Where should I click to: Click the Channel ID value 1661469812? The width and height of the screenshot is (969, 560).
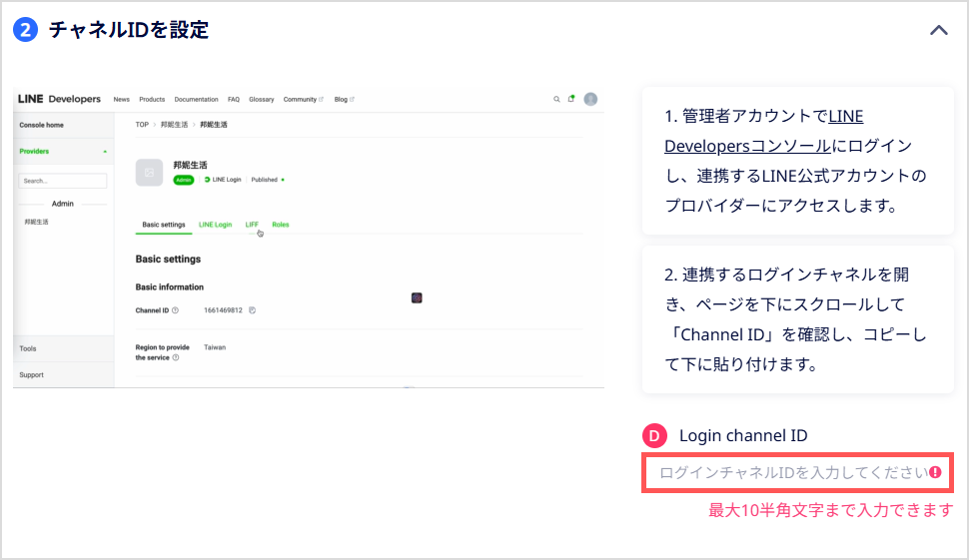coord(223,310)
